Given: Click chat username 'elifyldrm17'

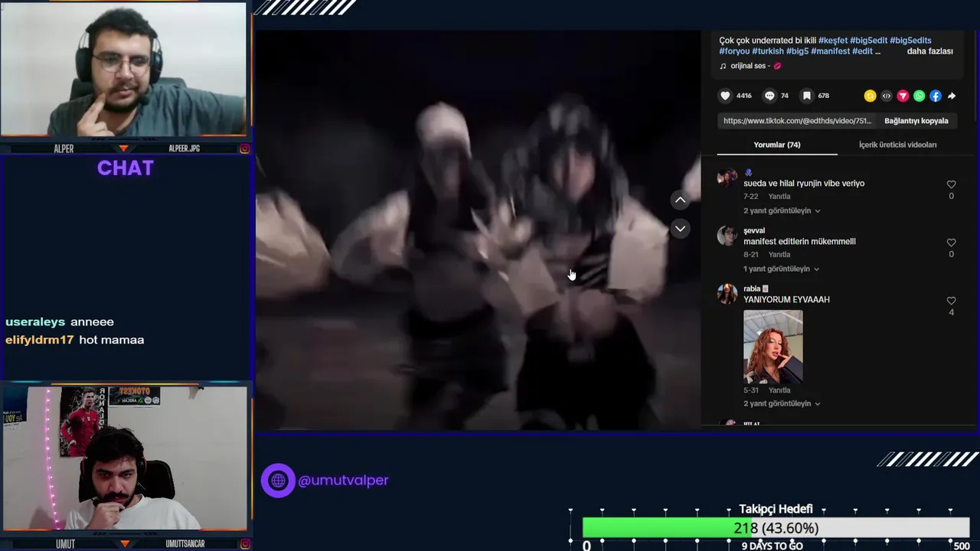Looking at the screenshot, I should click(x=40, y=340).
